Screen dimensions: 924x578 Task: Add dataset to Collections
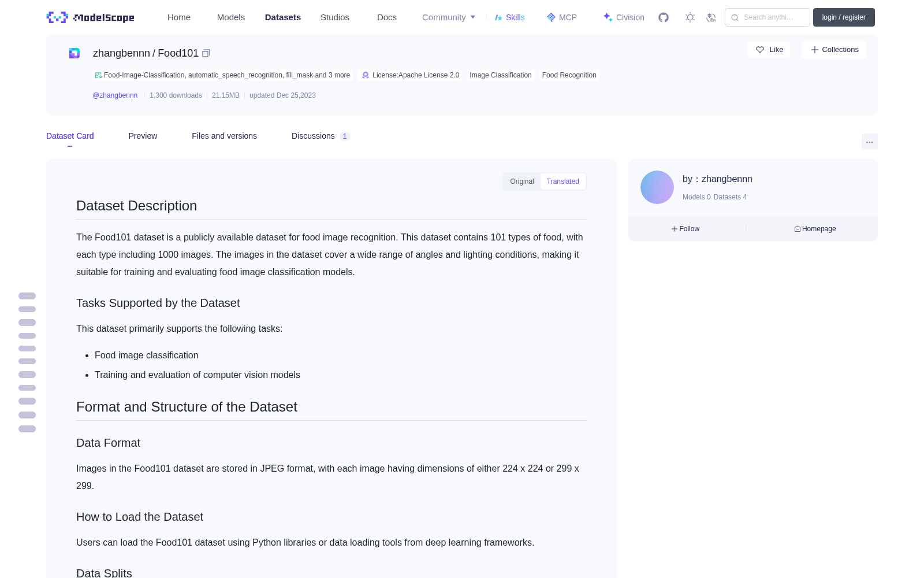[x=834, y=50]
